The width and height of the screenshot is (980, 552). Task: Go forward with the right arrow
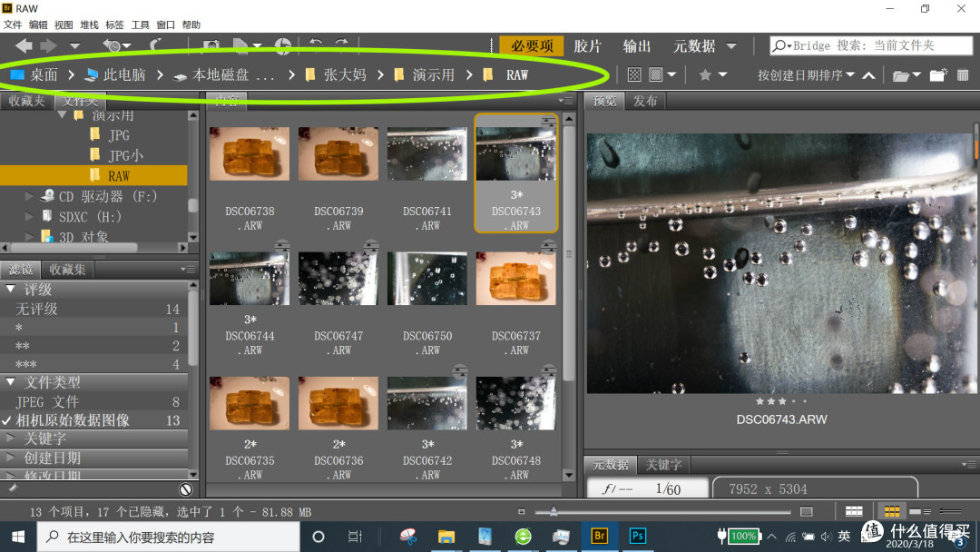point(48,45)
